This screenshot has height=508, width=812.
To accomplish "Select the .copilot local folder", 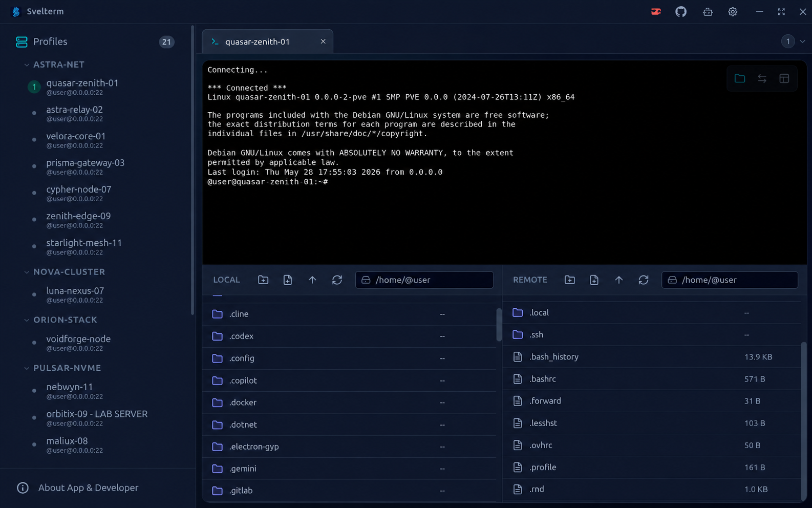I will coord(349,380).
